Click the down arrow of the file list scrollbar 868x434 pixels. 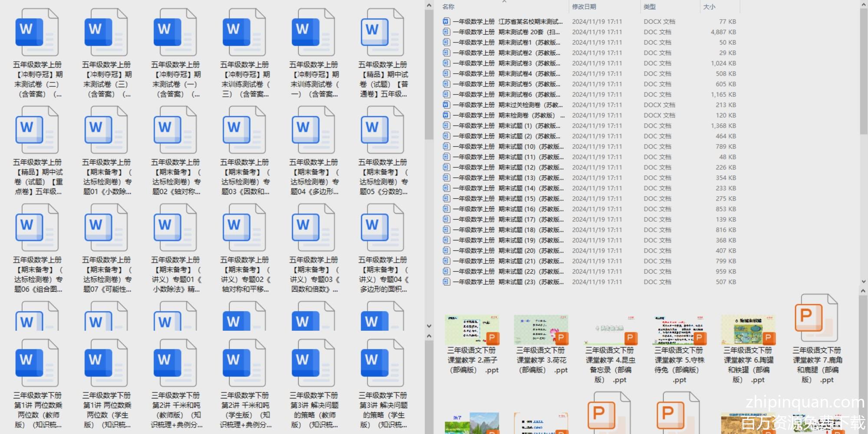863,282
